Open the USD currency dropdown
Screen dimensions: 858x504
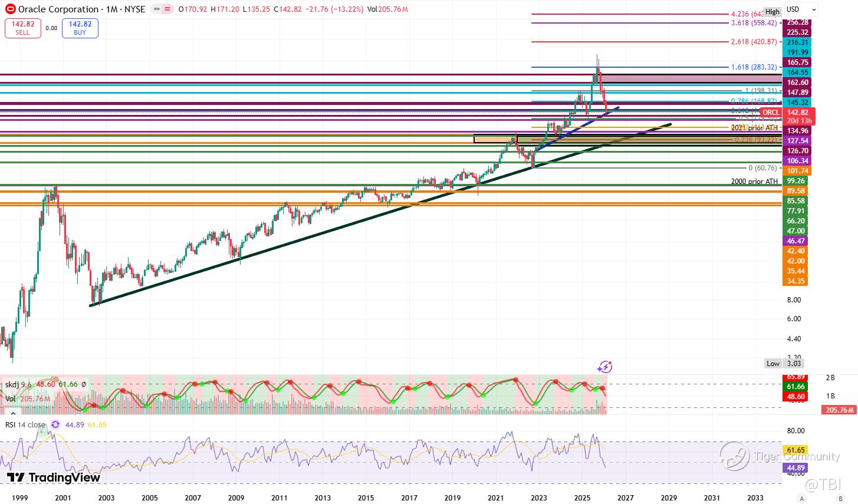tap(802, 9)
